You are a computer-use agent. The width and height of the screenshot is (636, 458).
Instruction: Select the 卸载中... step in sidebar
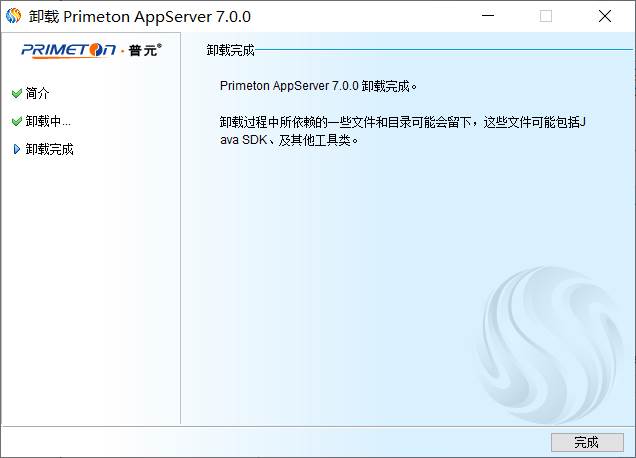click(x=48, y=121)
